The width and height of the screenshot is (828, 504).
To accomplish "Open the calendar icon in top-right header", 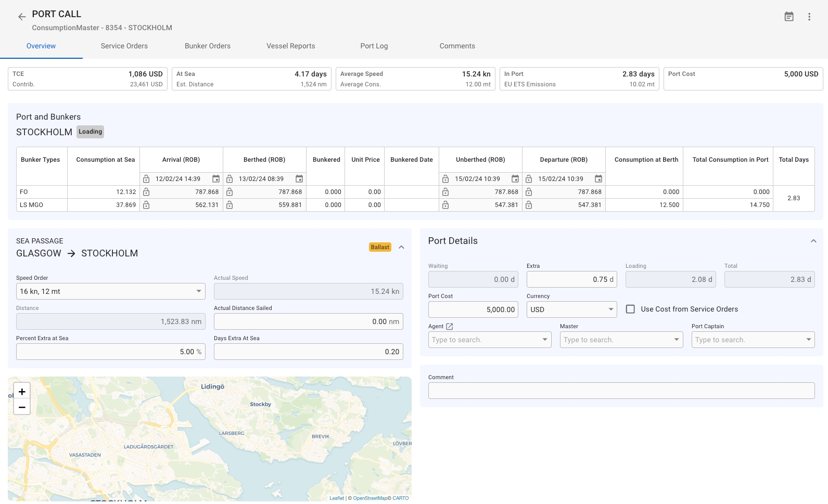I will tap(789, 17).
